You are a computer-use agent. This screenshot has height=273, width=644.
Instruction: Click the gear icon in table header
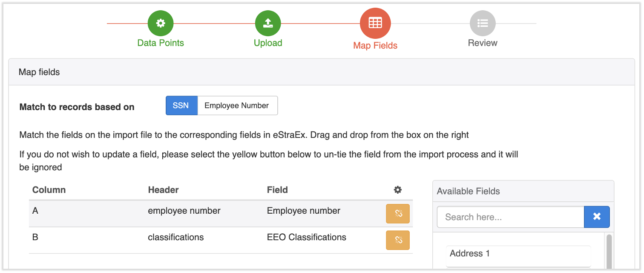(398, 190)
